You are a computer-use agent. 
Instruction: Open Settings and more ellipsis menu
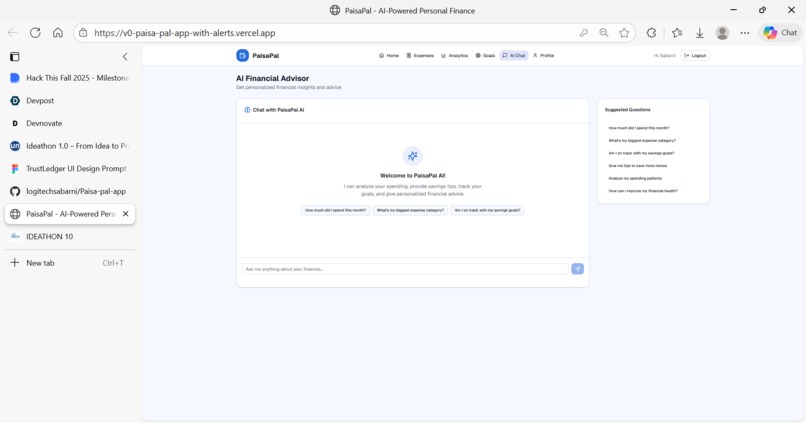[x=745, y=33]
